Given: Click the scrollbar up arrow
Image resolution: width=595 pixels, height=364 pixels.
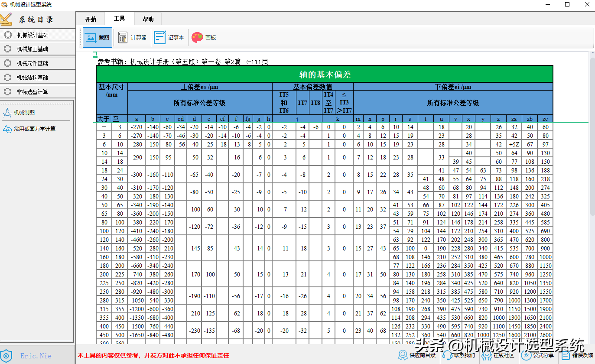Looking at the screenshot, I should tap(592, 53).
